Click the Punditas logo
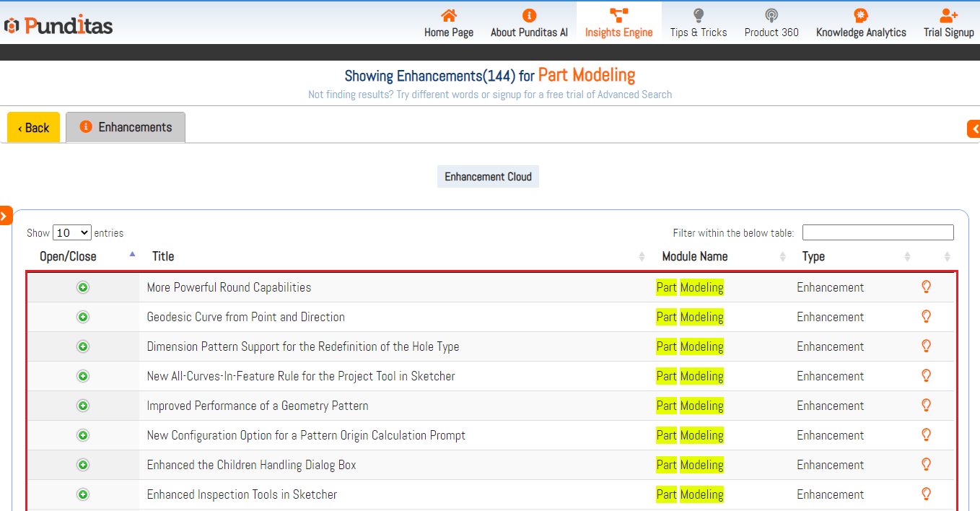980x511 pixels. [x=59, y=26]
